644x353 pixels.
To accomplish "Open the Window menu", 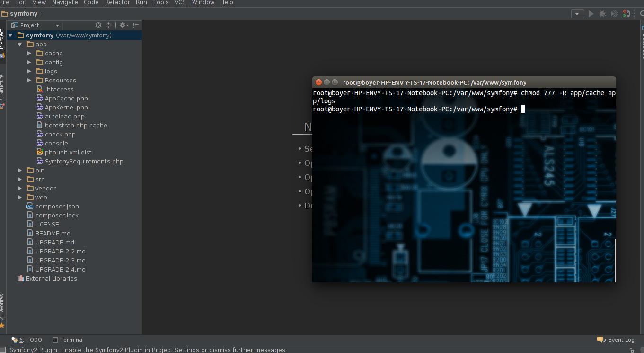I will [203, 2].
